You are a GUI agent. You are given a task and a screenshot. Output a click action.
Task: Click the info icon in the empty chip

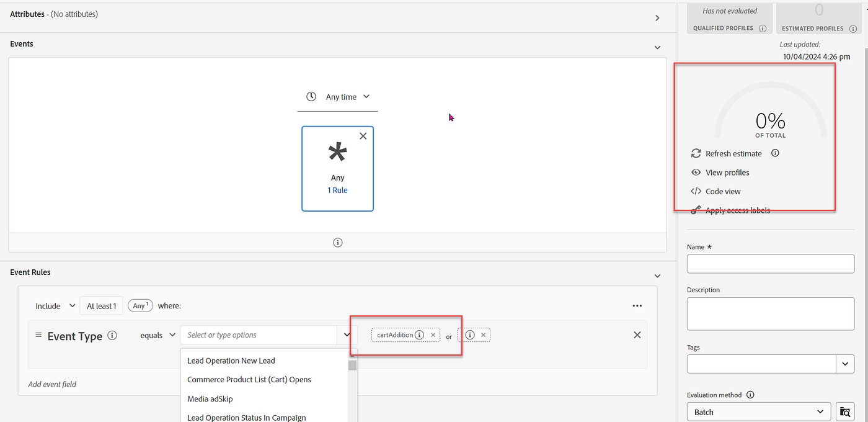pyautogui.click(x=470, y=335)
